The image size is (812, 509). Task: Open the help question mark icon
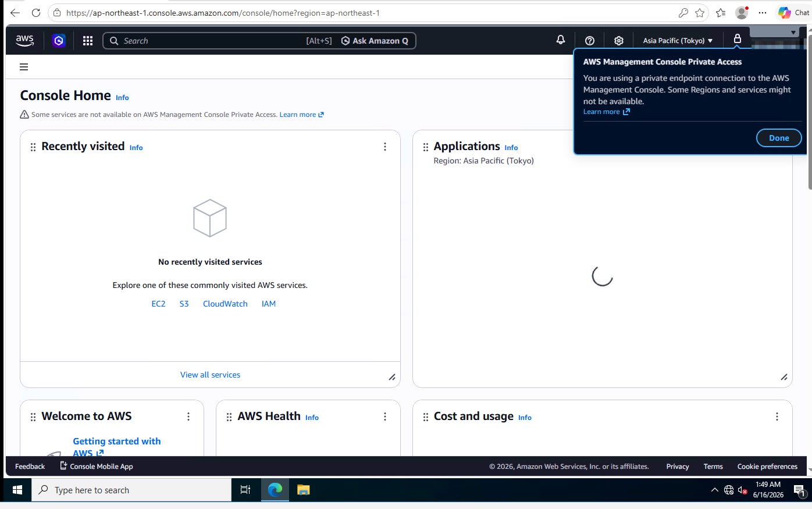(590, 41)
